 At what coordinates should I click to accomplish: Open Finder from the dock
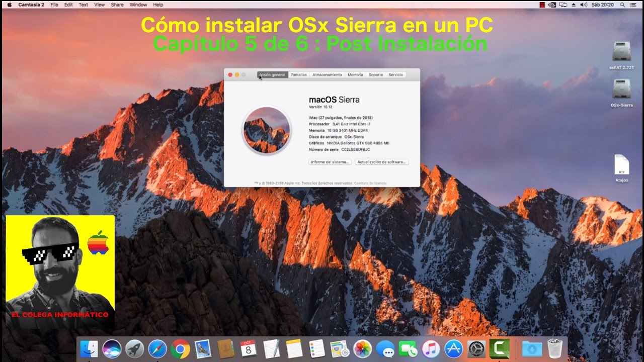pyautogui.click(x=89, y=349)
